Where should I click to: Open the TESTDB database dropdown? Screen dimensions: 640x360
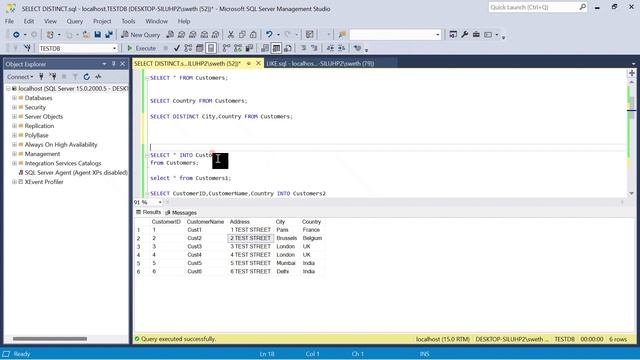(x=114, y=48)
